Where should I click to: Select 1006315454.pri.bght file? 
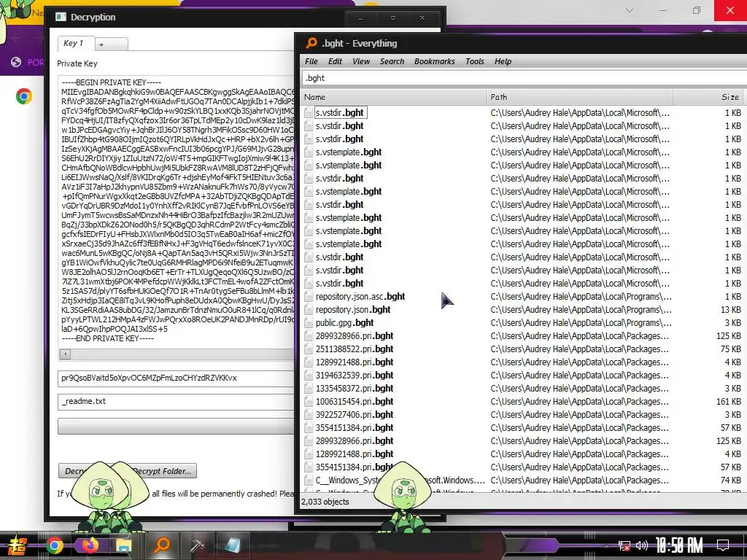click(355, 402)
